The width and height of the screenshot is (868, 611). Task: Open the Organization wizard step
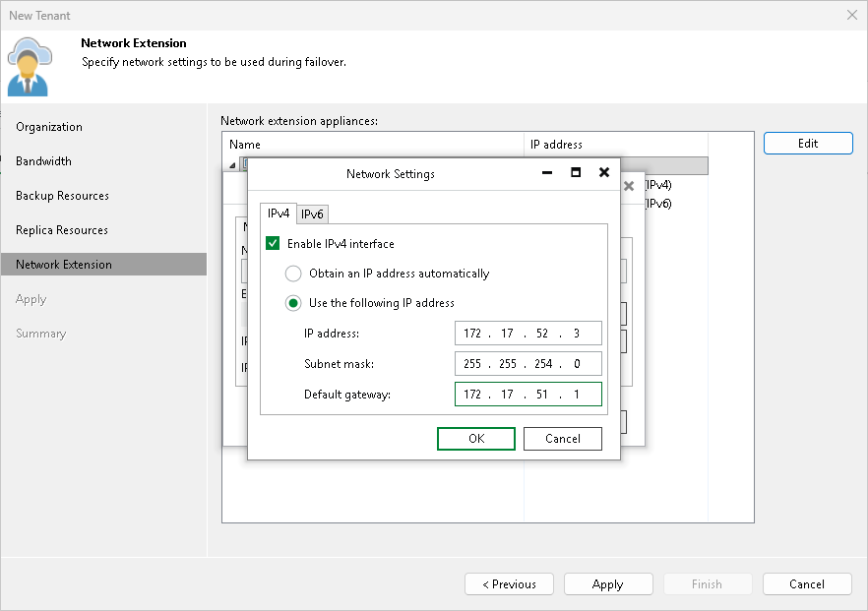point(47,126)
